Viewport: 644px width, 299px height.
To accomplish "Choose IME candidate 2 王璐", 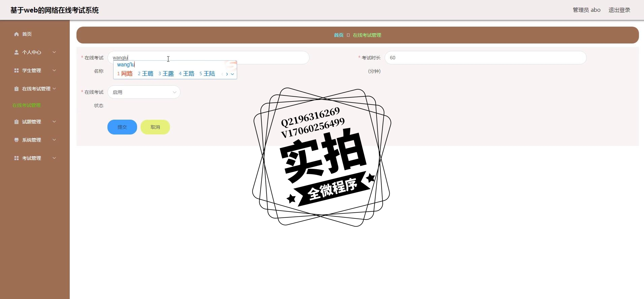I will tap(146, 73).
